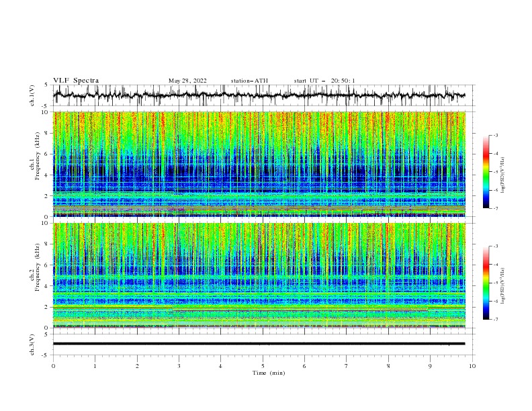Click time axis tick label '5'
Screen dimensions: 532x411
point(263,366)
